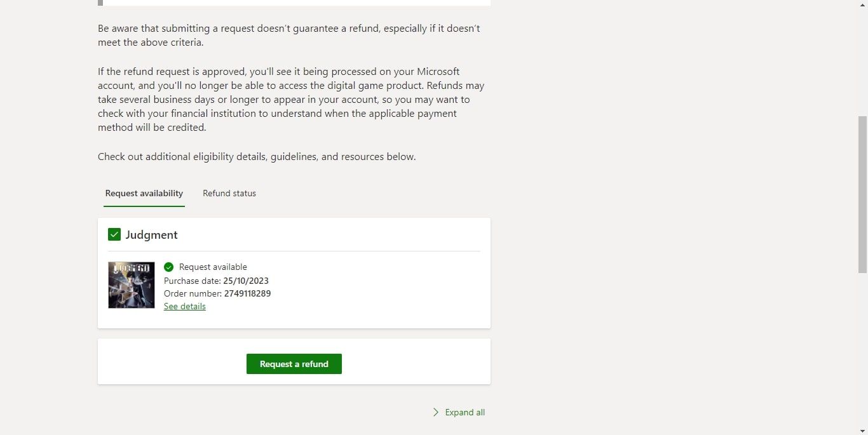Screen dimensions: 868x435
Task: Click the chevron arrow next to Expand all
Action: 436,412
